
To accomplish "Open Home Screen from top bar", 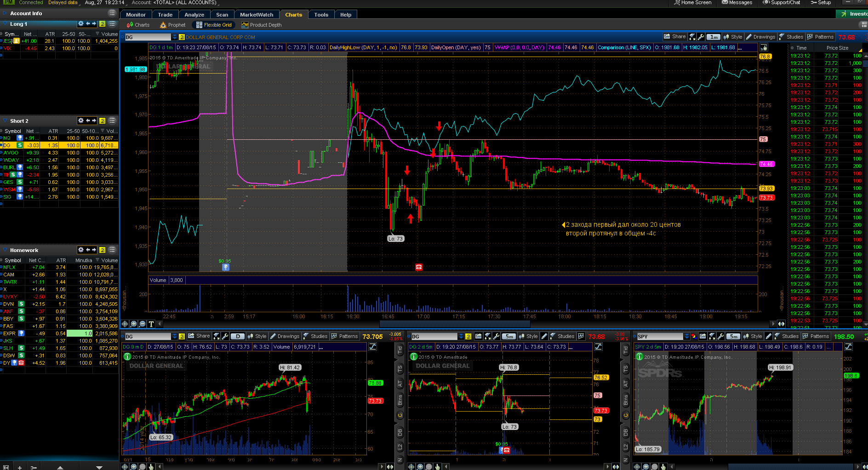I will 693,3.
